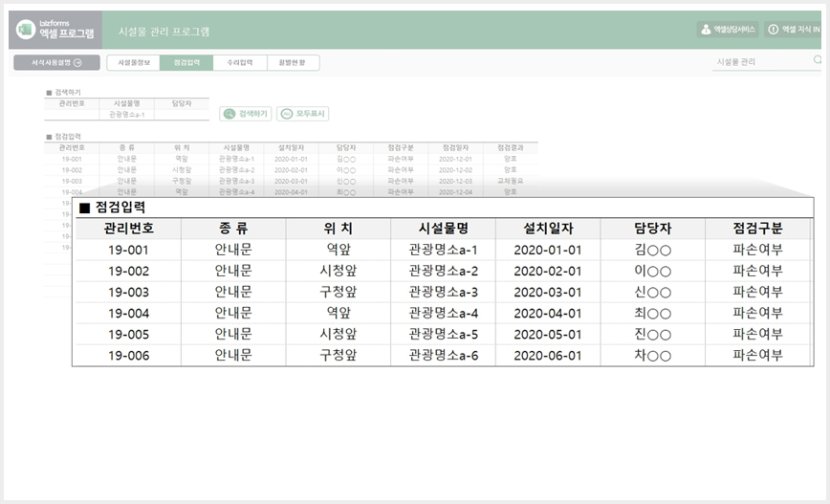Click the 구청앞 cell in magnified 19-006 row
The height and width of the screenshot is (504, 830).
(339, 356)
